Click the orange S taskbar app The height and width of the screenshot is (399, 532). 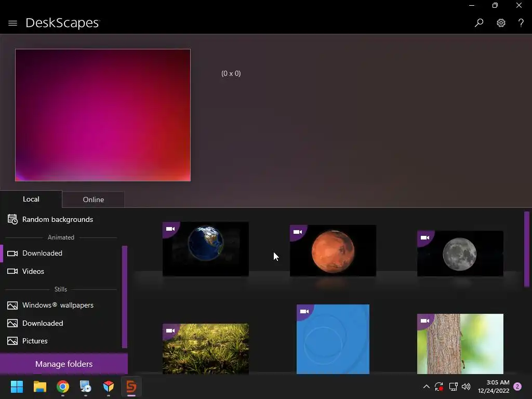pos(131,387)
